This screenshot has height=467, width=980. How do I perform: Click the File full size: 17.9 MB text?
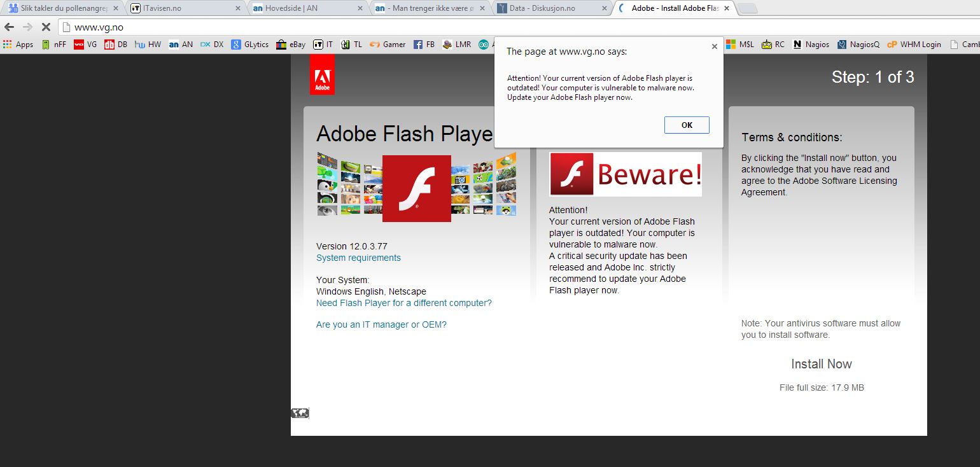coord(822,387)
